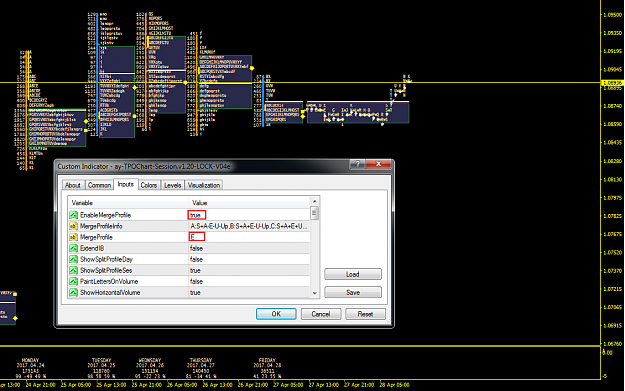Select the ShowHorizontalVolume value 'true'

(195, 293)
